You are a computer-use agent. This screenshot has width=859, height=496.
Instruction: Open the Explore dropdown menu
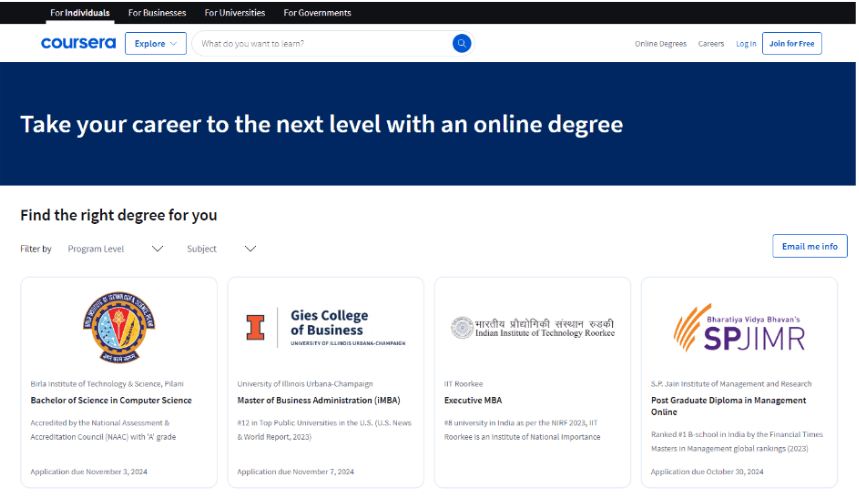[x=156, y=43]
